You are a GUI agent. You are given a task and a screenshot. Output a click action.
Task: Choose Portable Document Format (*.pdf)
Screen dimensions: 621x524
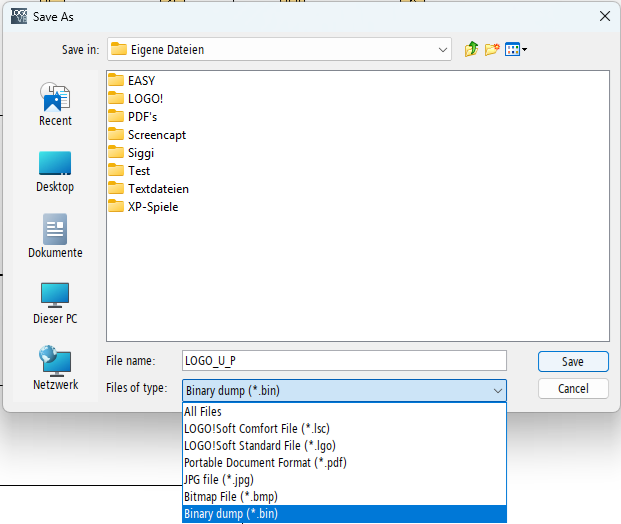click(x=344, y=463)
